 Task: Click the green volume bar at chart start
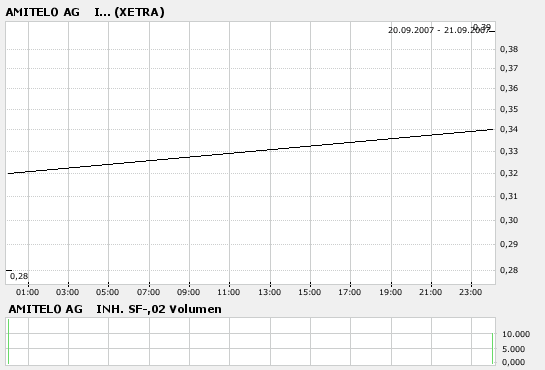8,342
